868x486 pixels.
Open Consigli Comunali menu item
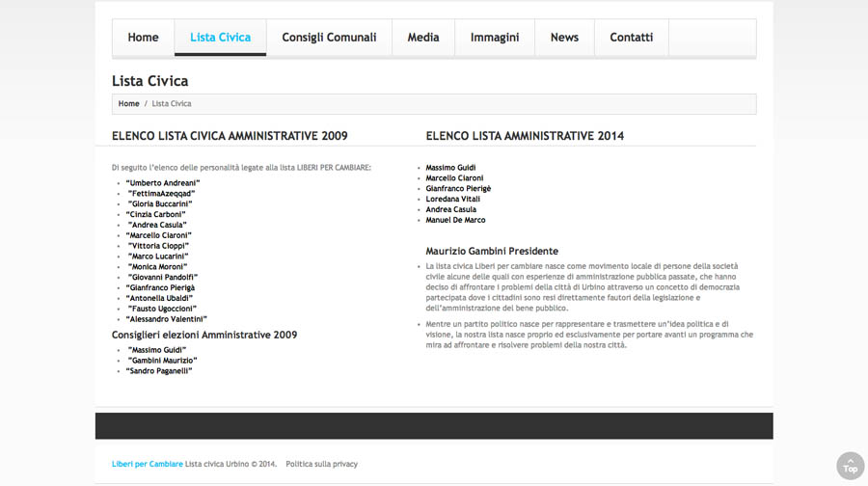point(329,37)
